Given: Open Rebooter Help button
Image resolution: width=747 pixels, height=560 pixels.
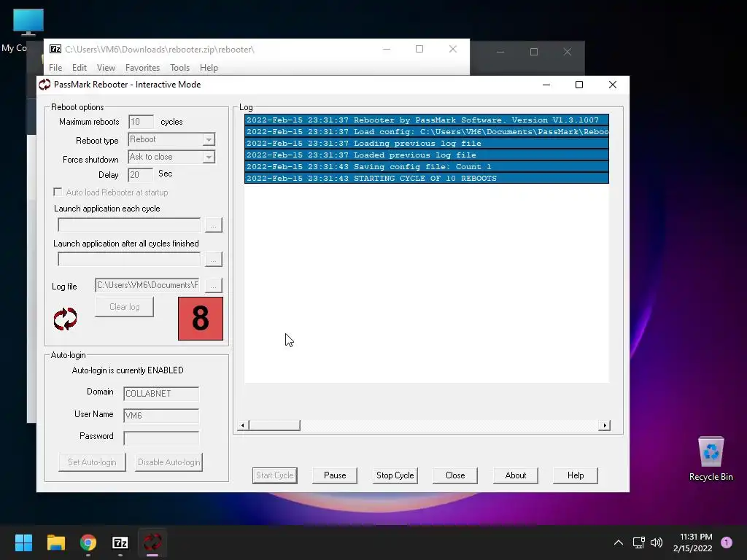Looking at the screenshot, I should [x=576, y=475].
